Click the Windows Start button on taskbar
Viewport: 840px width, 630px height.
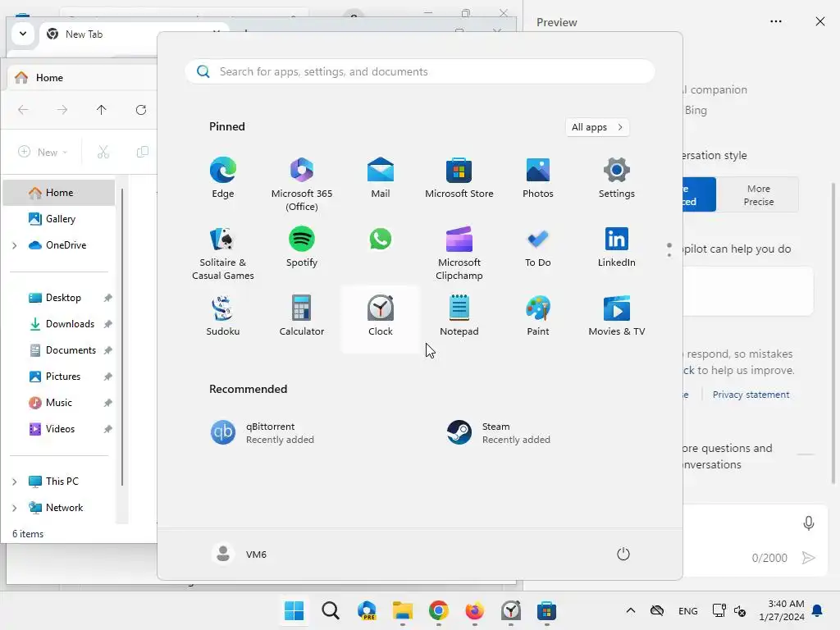[294, 610]
